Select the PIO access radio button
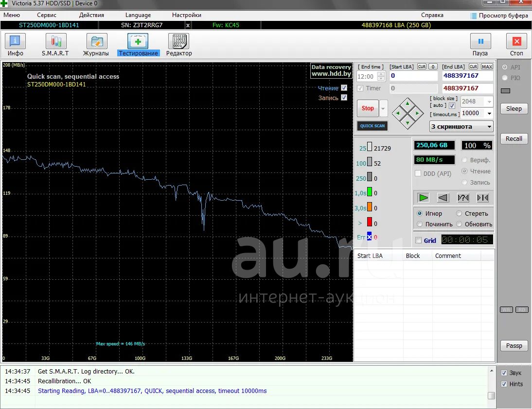Image resolution: width=532 pixels, height=409 pixels. tap(504, 78)
